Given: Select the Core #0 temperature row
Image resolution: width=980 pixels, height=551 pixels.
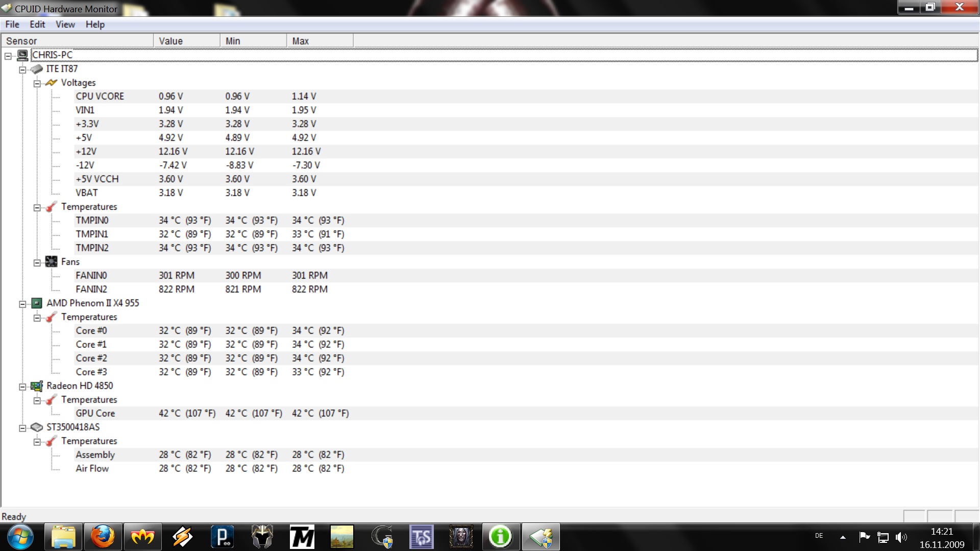Looking at the screenshot, I should (x=526, y=330).
